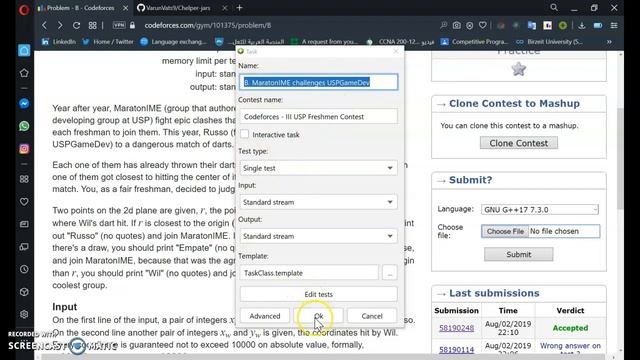Confirm the task with the Ok button
This screenshot has width=640, height=360.
tap(318, 316)
